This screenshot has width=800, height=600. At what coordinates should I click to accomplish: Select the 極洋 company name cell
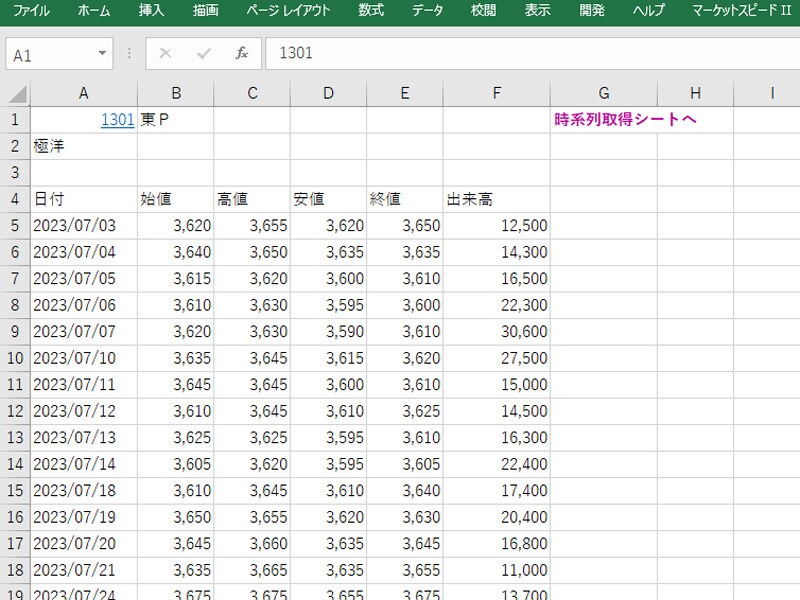coord(84,146)
